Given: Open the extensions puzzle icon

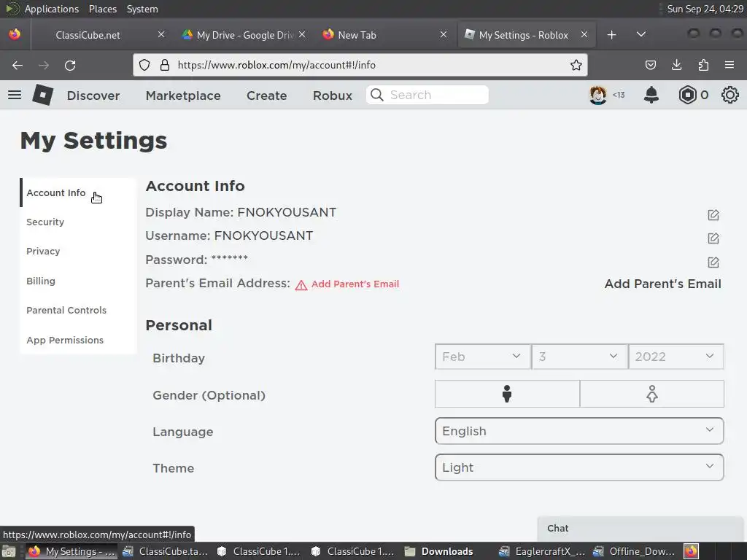Looking at the screenshot, I should coord(703,65).
